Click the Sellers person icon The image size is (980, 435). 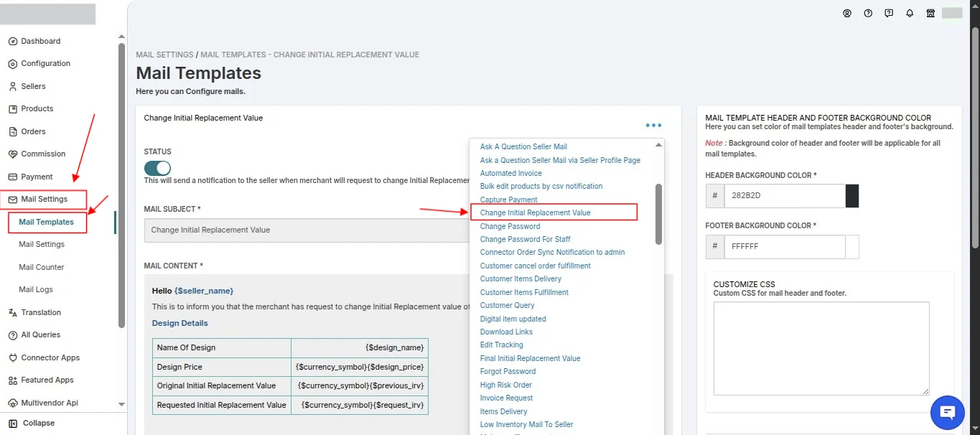(13, 87)
